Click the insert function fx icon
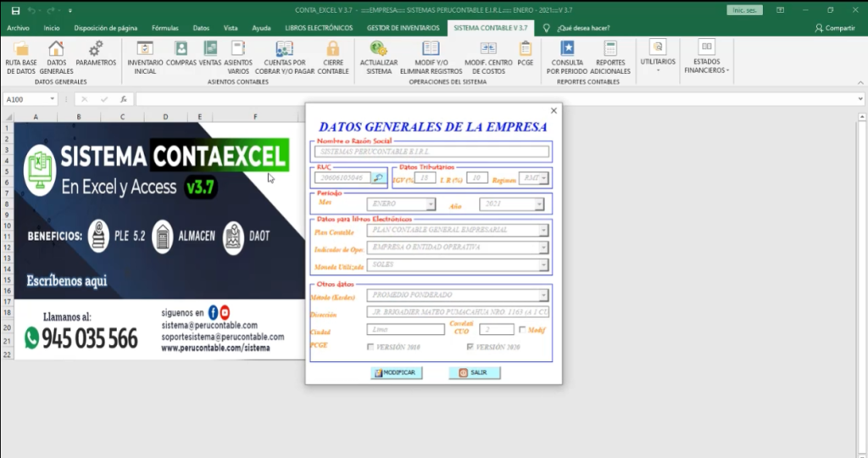Screen dimensions: 868x458 point(124,99)
